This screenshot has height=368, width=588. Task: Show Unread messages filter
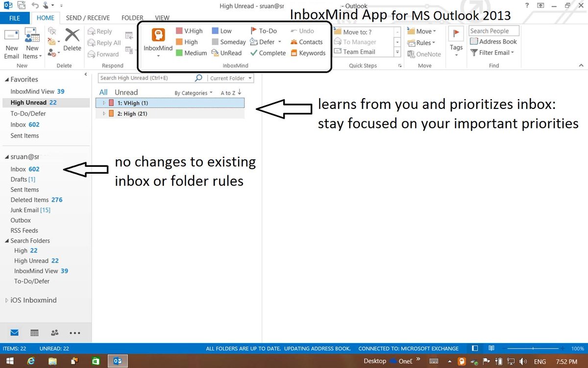126,92
